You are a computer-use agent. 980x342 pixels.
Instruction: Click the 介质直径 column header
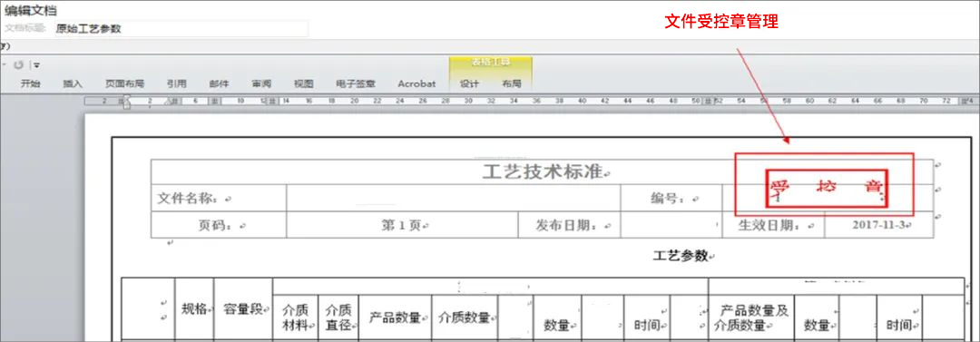(x=338, y=318)
